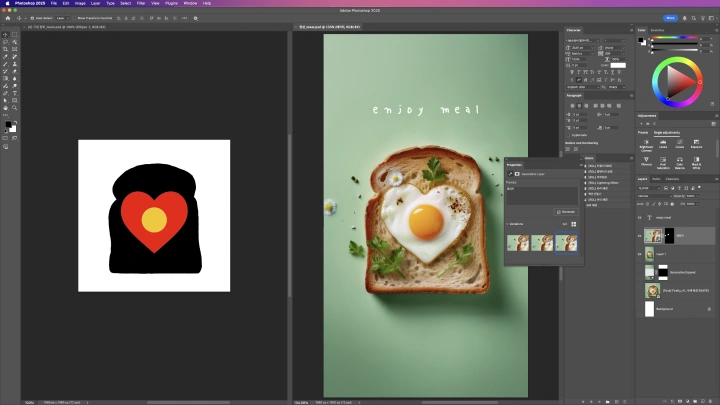Image resolution: width=720 pixels, height=405 pixels.
Task: Open layer blend mode Normal dropdown
Action: (654, 196)
